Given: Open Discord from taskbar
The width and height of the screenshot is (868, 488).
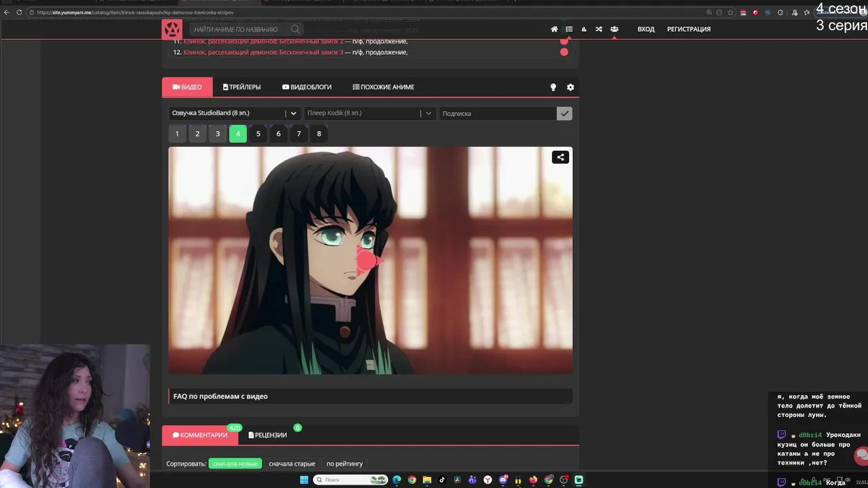Looking at the screenshot, I should pyautogui.click(x=503, y=480).
